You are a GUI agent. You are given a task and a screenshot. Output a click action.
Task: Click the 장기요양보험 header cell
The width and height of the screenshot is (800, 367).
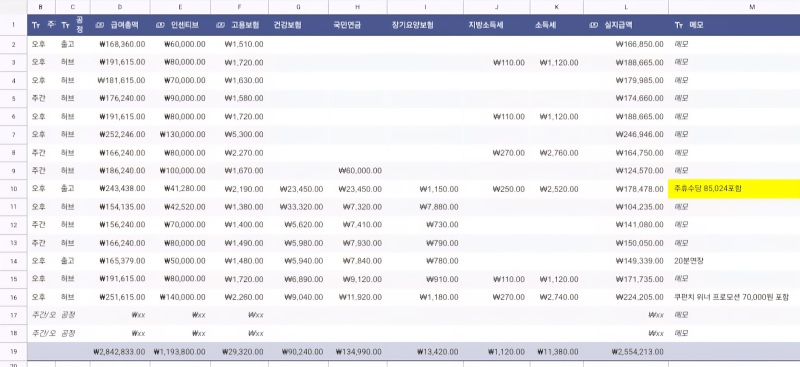click(x=425, y=25)
